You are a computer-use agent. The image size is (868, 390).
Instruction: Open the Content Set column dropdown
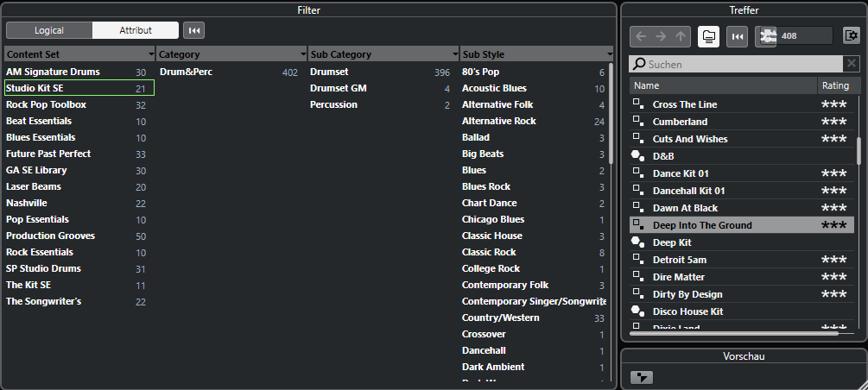151,54
